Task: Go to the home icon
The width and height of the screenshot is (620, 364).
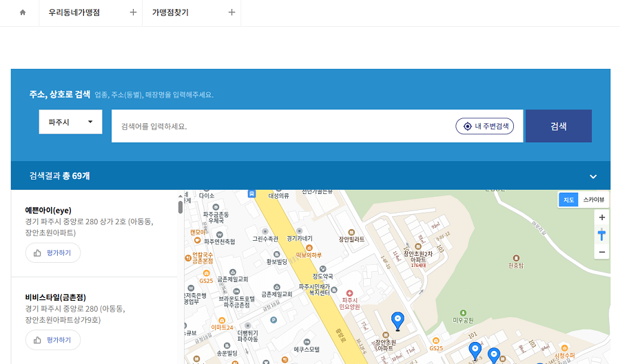Action: (23, 12)
